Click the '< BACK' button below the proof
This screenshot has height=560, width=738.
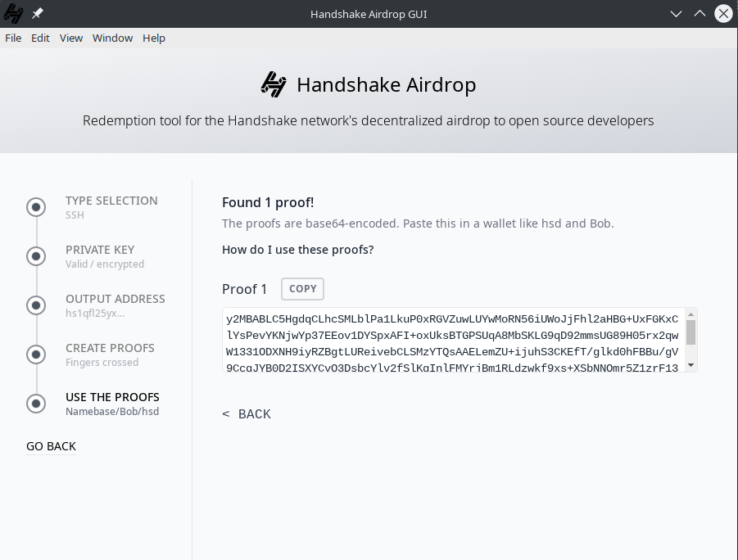point(247,413)
